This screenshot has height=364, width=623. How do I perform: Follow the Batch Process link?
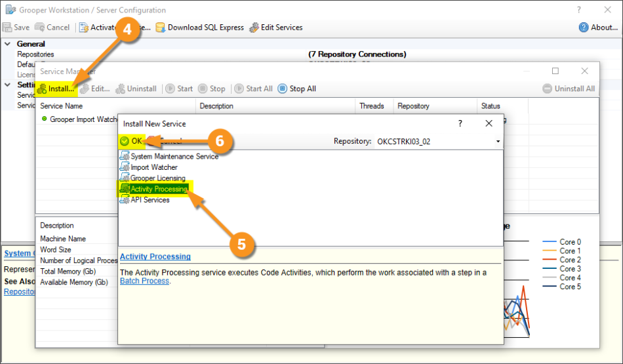[145, 281]
